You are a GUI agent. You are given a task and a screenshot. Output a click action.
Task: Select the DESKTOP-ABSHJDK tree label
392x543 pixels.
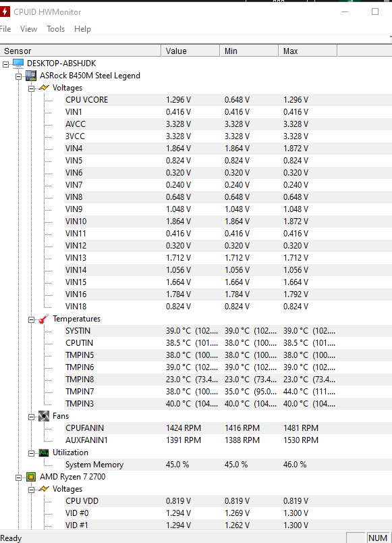pos(61,63)
